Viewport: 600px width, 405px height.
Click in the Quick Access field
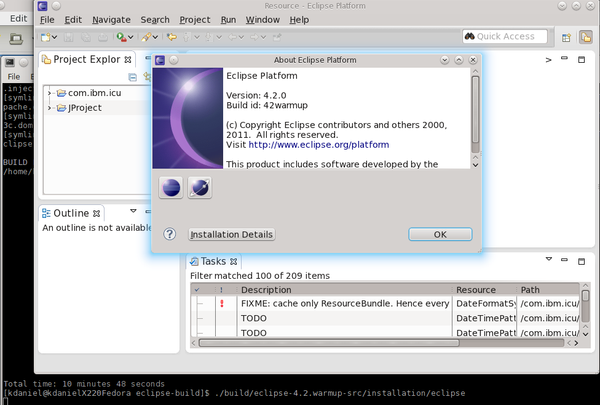[505, 36]
